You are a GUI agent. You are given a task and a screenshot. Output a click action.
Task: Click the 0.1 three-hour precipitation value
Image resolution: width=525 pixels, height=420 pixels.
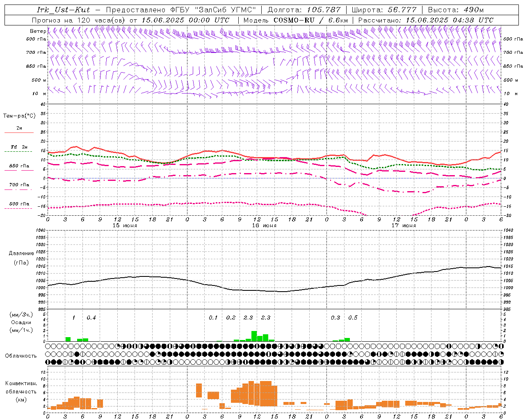[x=213, y=318]
